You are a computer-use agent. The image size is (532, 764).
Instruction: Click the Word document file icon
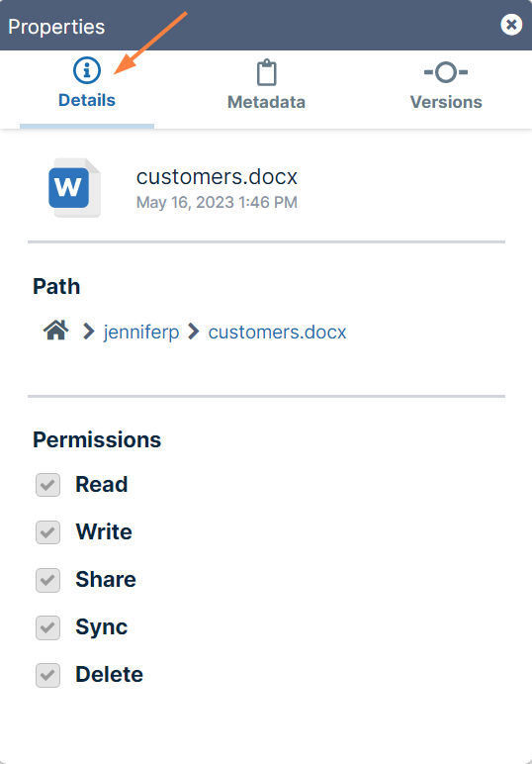point(74,188)
